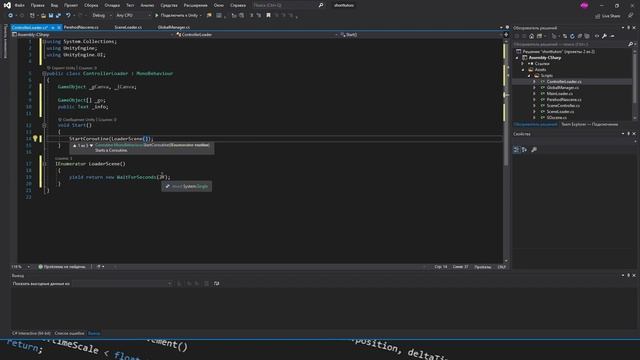This screenshot has height=360, width=640.
Task: Click the Save icon in toolbar
Action: 51,16
